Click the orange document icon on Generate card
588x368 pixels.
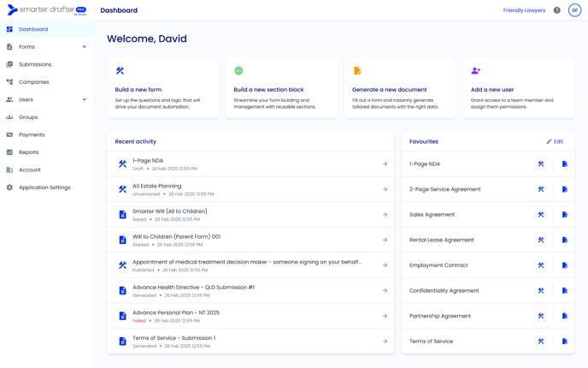click(x=357, y=70)
